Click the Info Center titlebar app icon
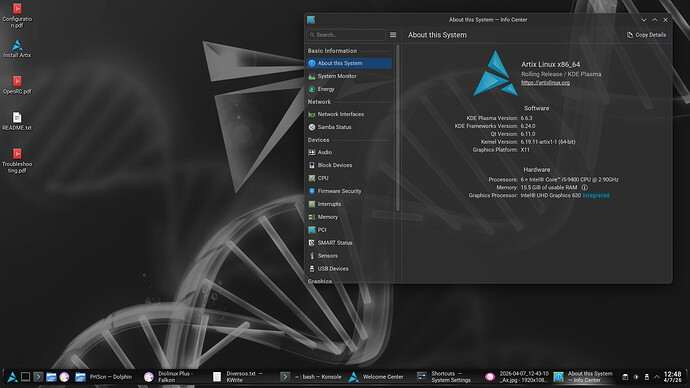This screenshot has width=690, height=388. [x=311, y=20]
